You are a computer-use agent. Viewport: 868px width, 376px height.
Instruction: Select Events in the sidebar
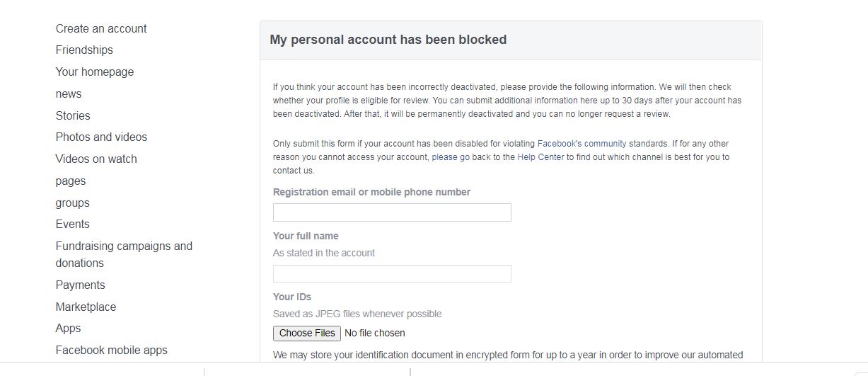pyautogui.click(x=73, y=224)
